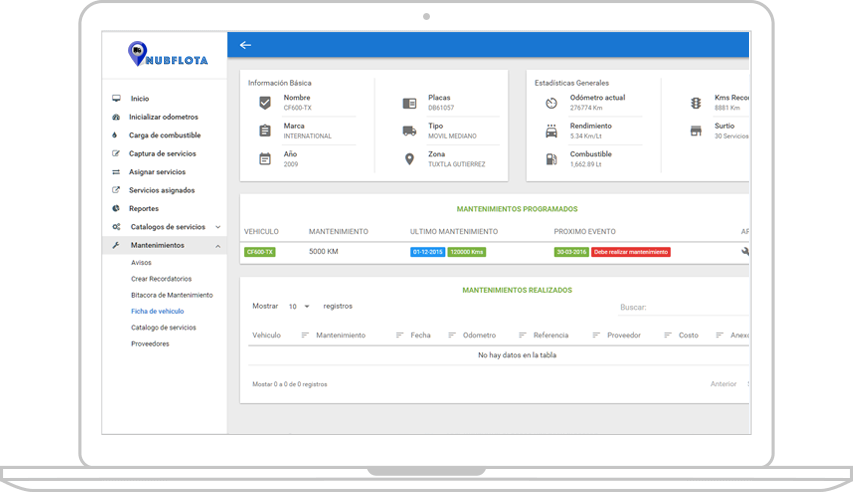Click the Inicio monitor icon in sidebar

(x=116, y=99)
